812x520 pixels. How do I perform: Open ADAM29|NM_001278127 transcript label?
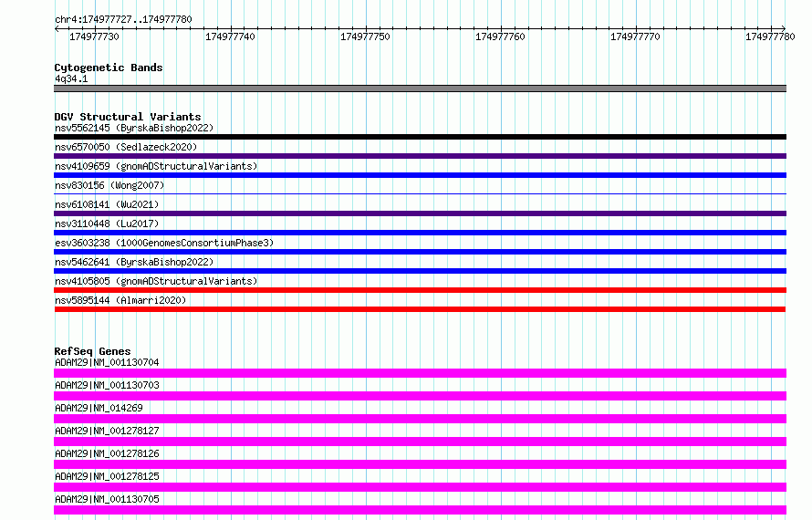pyautogui.click(x=107, y=431)
